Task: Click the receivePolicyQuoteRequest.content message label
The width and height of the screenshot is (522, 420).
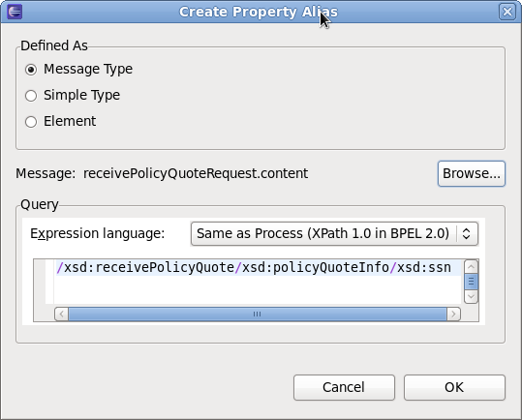Action: [x=196, y=173]
